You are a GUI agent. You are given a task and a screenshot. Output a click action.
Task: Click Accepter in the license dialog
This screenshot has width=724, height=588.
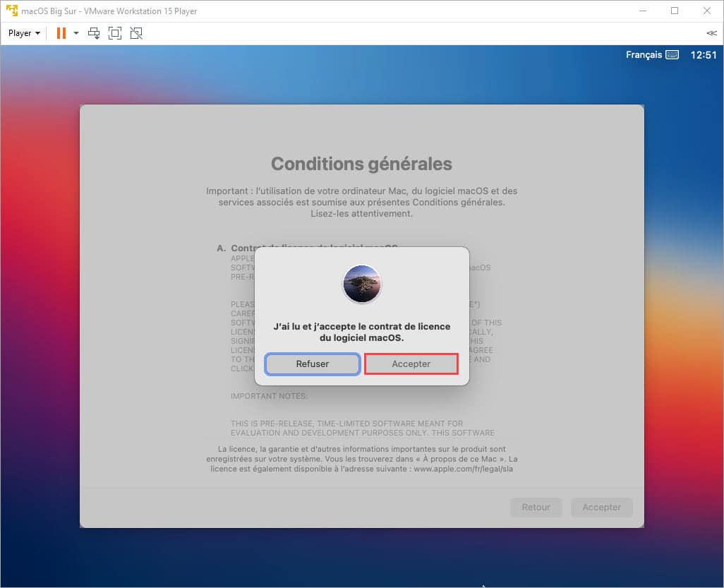click(411, 364)
